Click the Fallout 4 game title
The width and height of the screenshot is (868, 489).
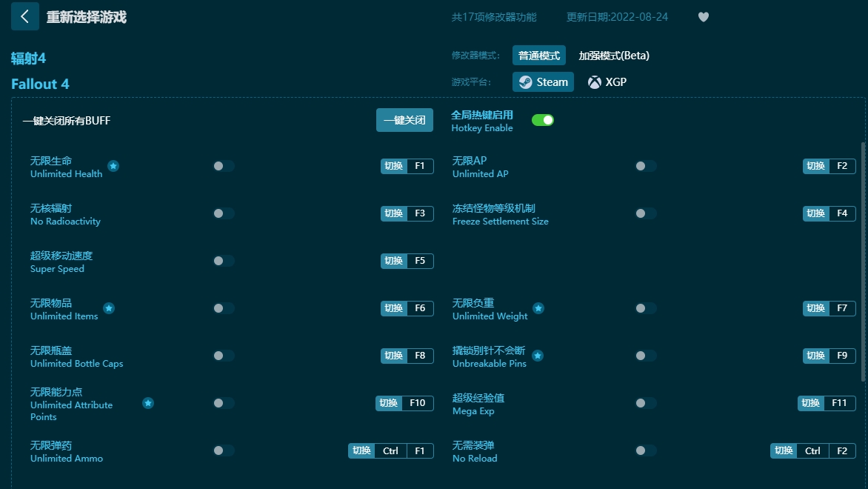point(40,84)
